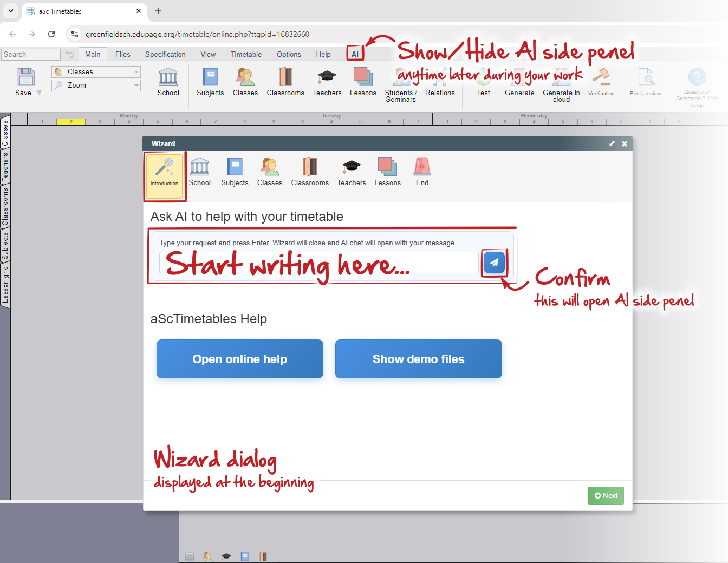The image size is (728, 563).
Task: Select highlighted Monday period 2 header cell
Action: coord(71,122)
